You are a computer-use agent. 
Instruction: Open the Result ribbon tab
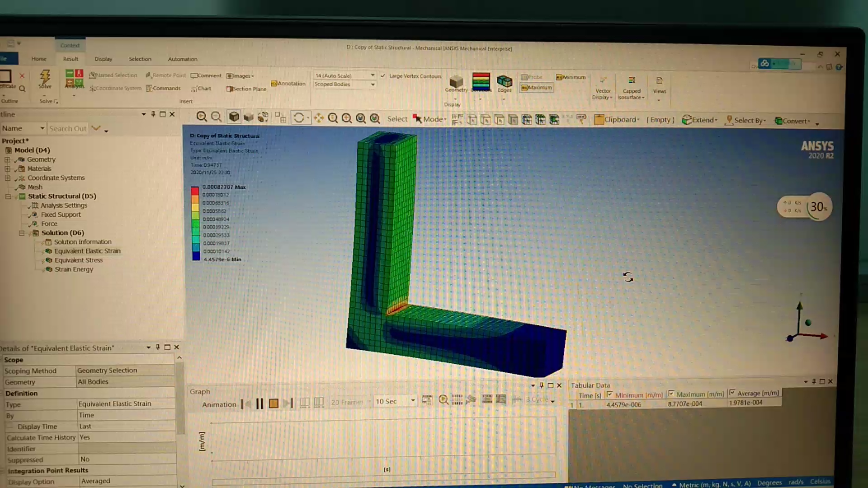[71, 59]
